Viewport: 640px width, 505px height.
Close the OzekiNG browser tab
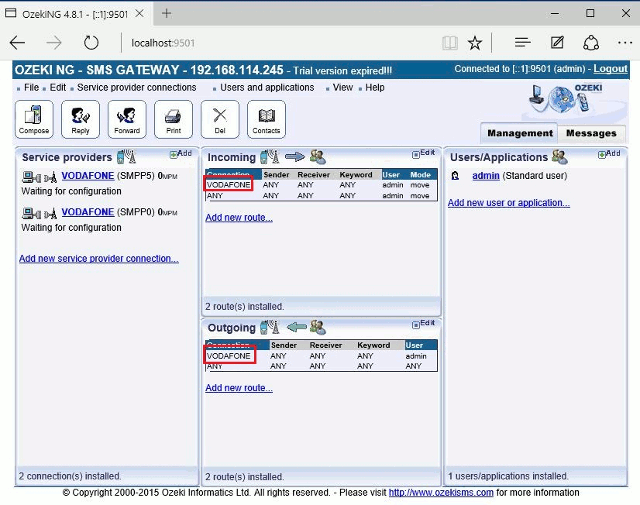click(140, 13)
